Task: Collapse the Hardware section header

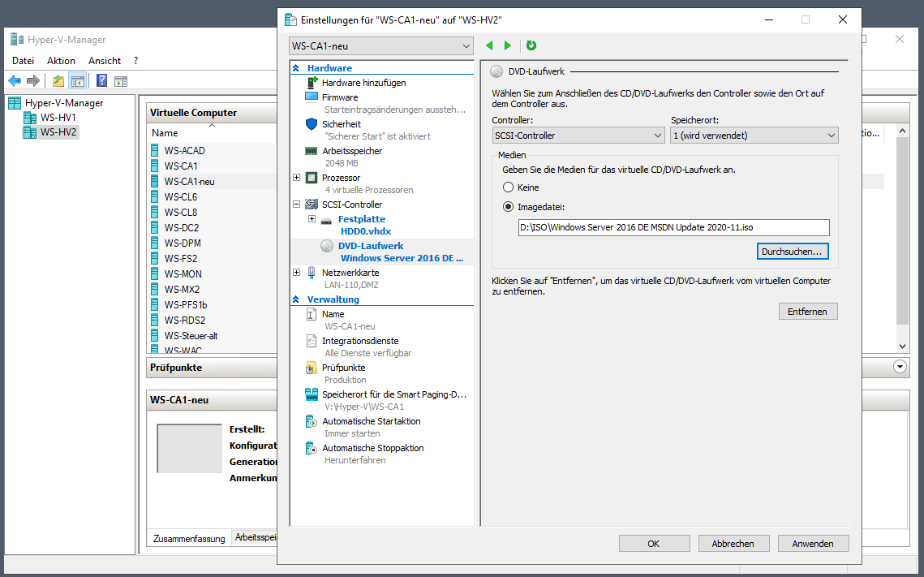Action: coord(296,68)
